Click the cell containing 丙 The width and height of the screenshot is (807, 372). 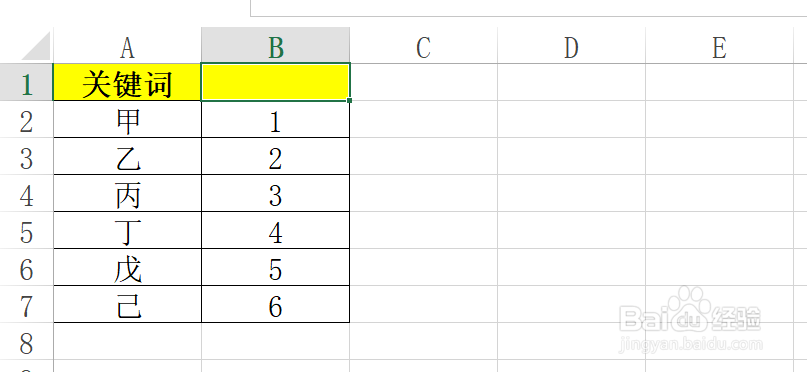click(127, 193)
